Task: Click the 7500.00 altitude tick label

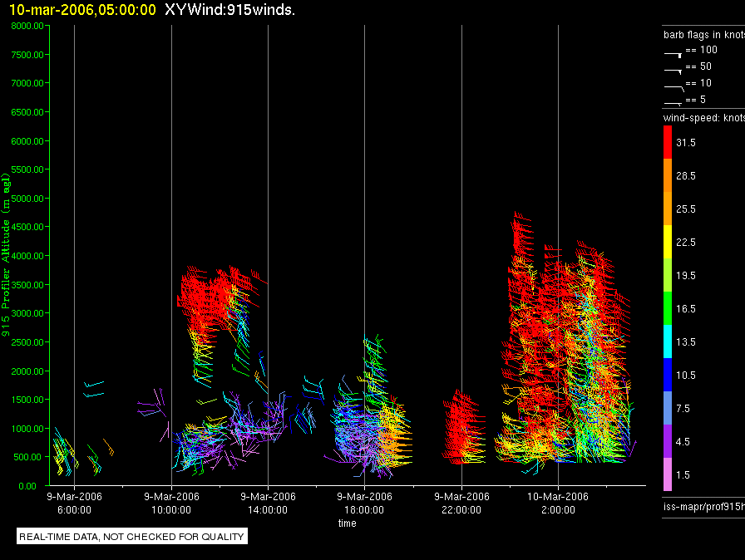Action: (27, 55)
